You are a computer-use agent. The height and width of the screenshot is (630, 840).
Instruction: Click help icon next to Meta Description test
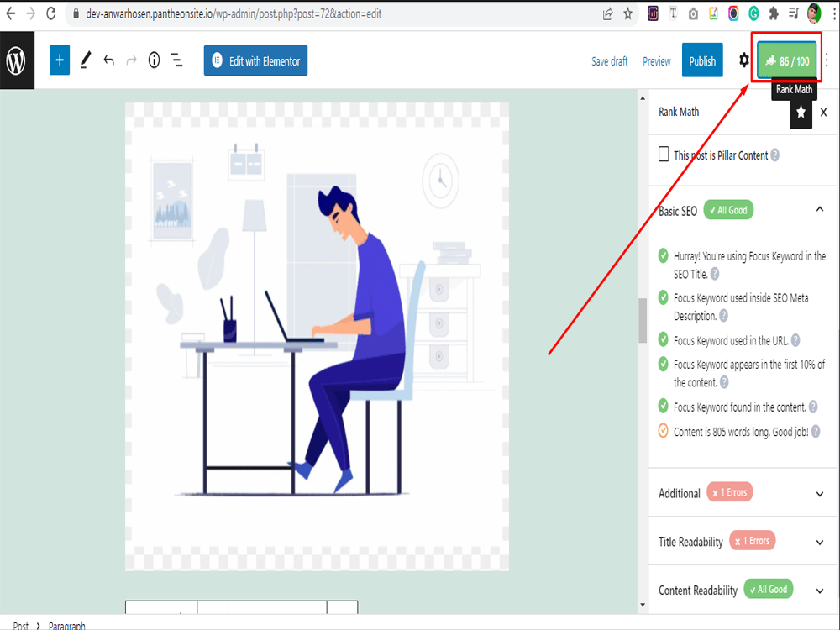(x=723, y=316)
